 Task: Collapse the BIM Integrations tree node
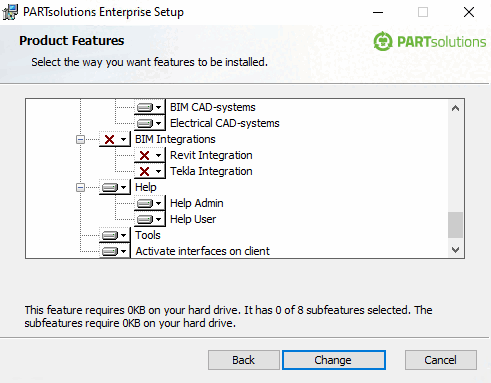[80, 139]
